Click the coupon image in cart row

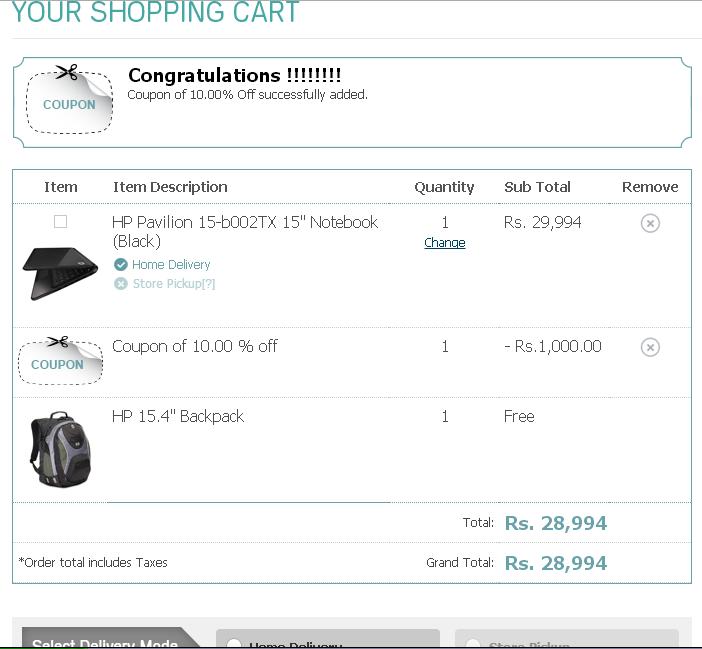point(60,360)
